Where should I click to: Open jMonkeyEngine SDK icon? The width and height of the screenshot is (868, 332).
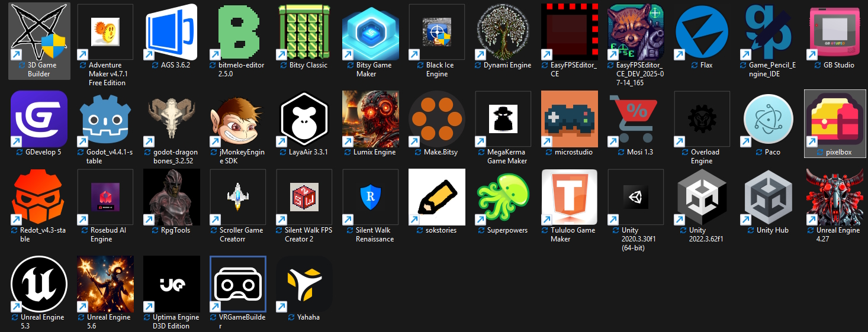click(238, 119)
